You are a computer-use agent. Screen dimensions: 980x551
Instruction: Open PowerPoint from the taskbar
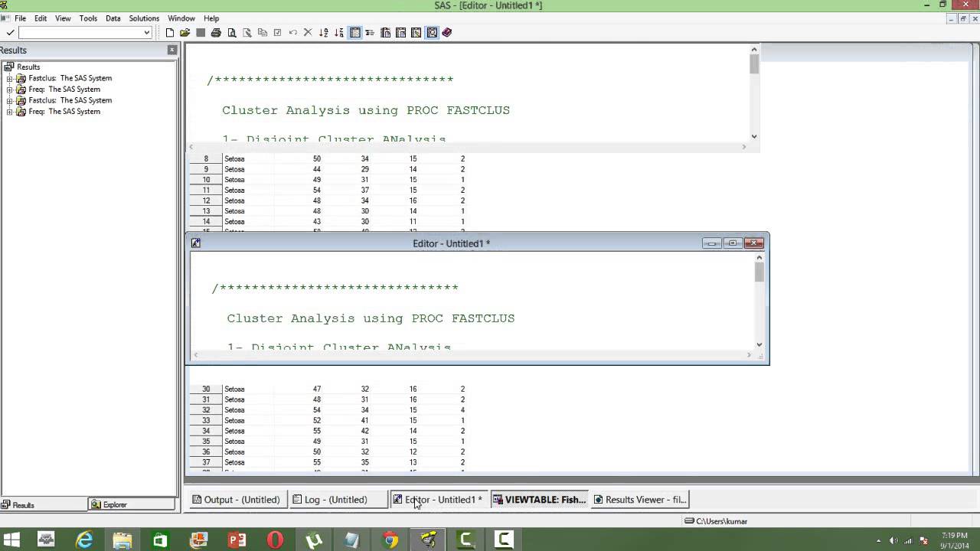(x=237, y=540)
